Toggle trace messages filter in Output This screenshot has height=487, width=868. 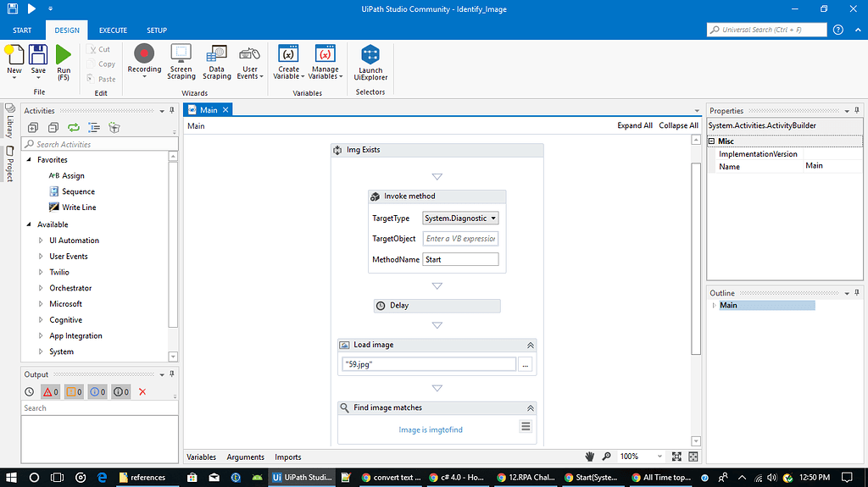point(121,392)
